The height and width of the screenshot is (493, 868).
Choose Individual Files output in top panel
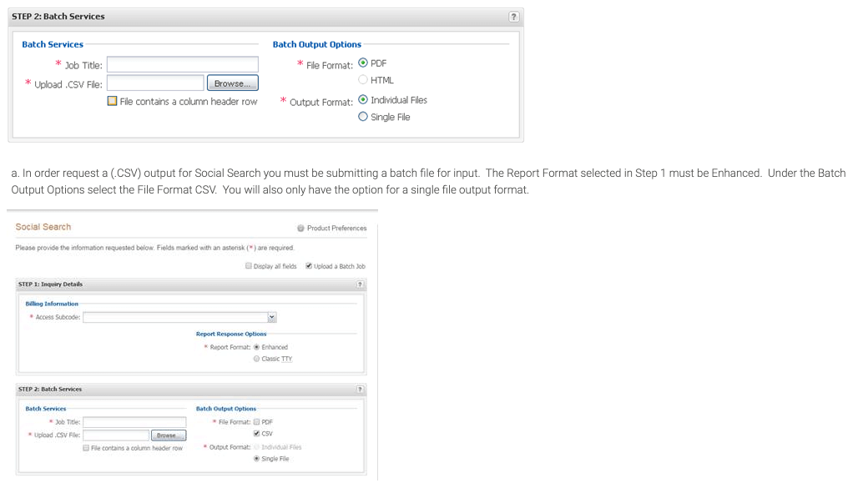(363, 100)
